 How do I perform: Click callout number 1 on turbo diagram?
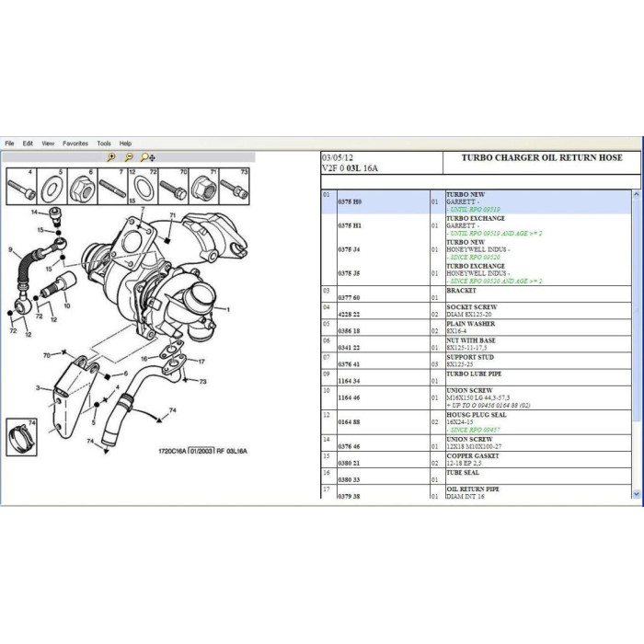coord(228,310)
